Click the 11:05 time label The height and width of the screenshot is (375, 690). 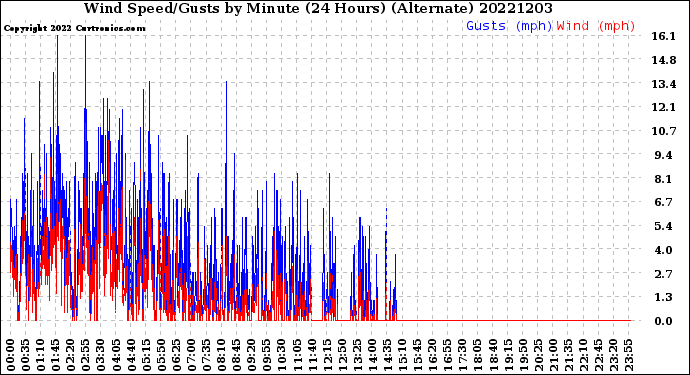[x=297, y=355]
